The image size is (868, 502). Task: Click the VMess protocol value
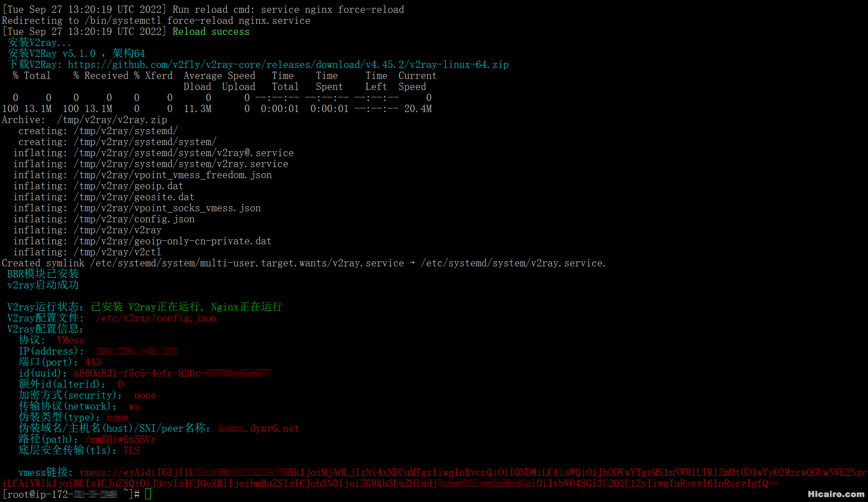71,340
